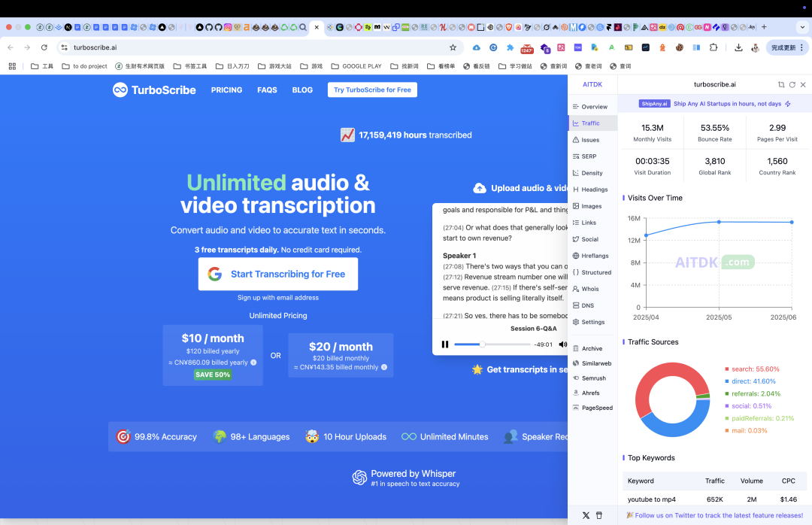
Task: Click the AITDK panel refresh icon
Action: pyautogui.click(x=792, y=84)
